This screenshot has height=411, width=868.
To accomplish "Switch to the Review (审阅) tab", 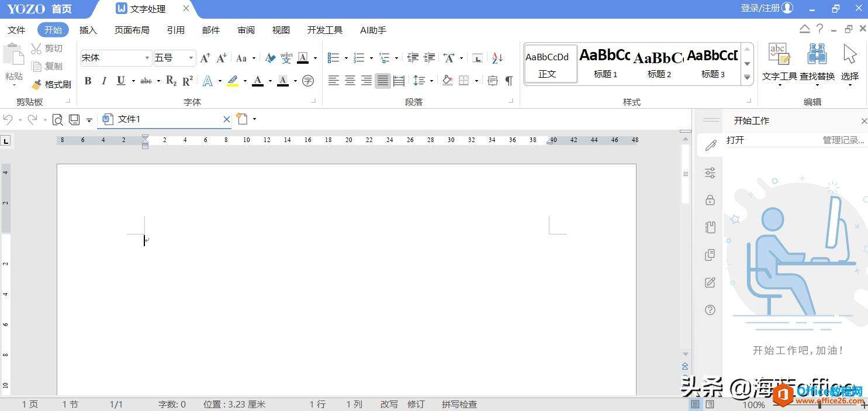I will pyautogui.click(x=246, y=30).
